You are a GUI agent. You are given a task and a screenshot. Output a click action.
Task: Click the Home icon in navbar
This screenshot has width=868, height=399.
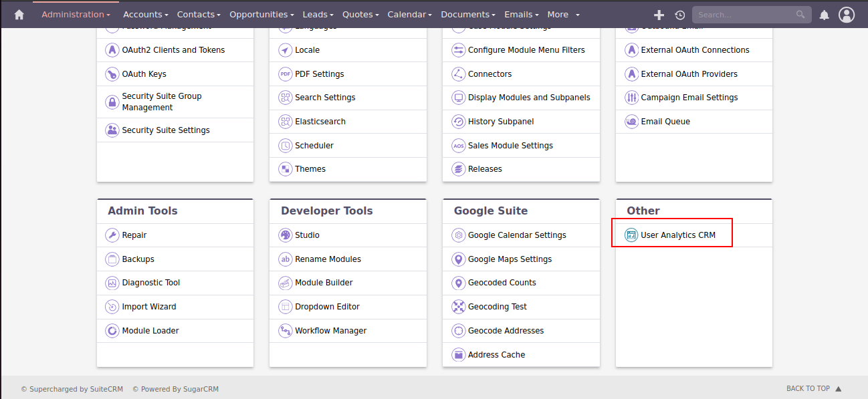click(19, 15)
